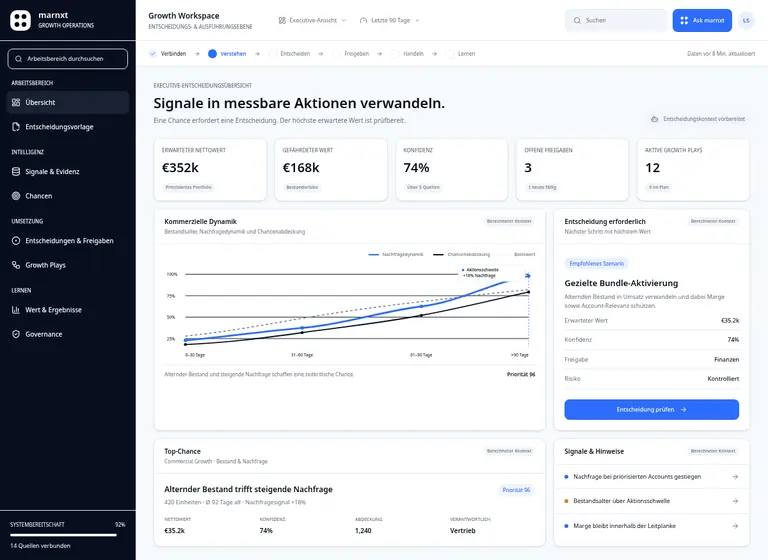Open Growth Plays page
The height and width of the screenshot is (560, 768).
tap(68, 265)
